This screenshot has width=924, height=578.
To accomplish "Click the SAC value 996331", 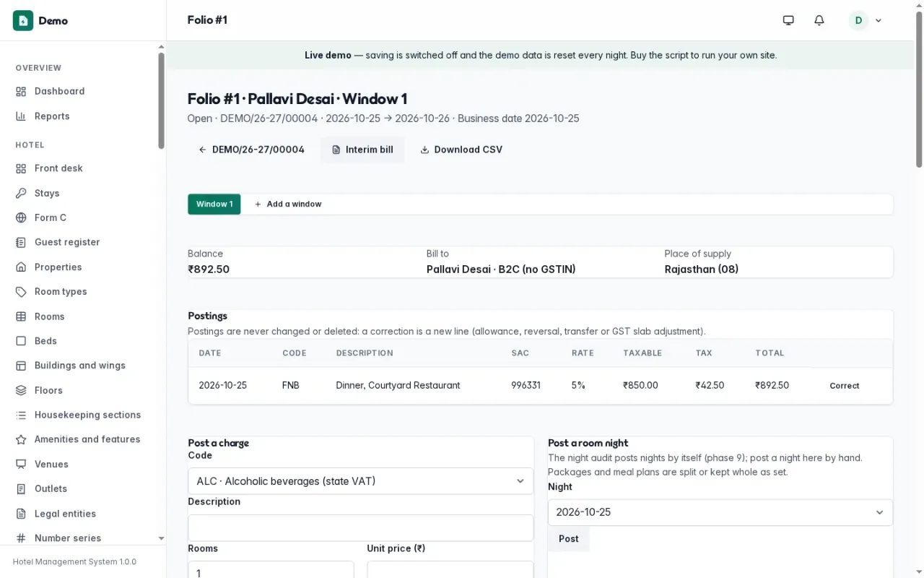I will point(526,386).
